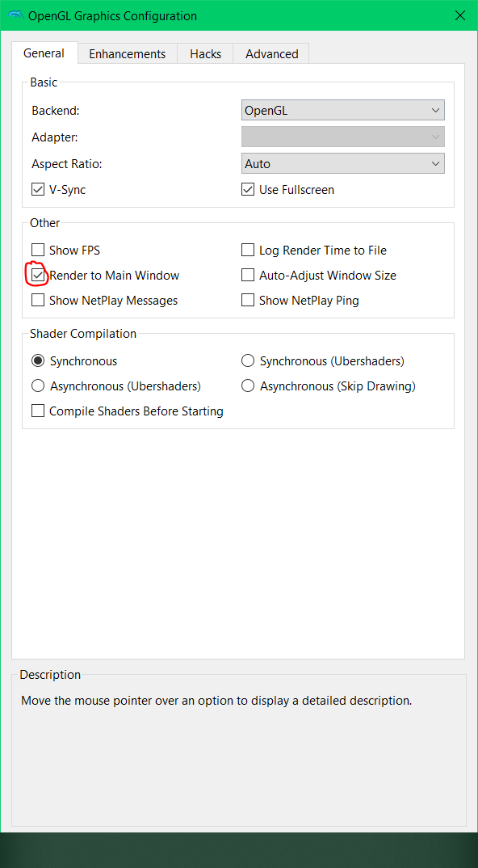This screenshot has height=868, width=478.
Task: Click the disabled Adapter dropdown
Action: click(343, 137)
